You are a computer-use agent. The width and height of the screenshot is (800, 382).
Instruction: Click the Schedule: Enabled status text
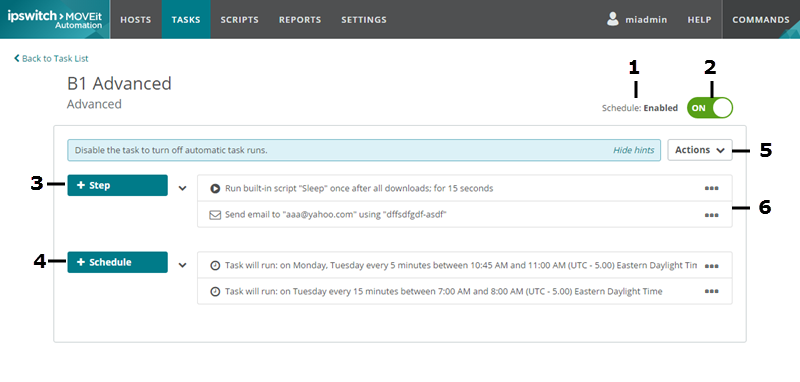[x=640, y=108]
